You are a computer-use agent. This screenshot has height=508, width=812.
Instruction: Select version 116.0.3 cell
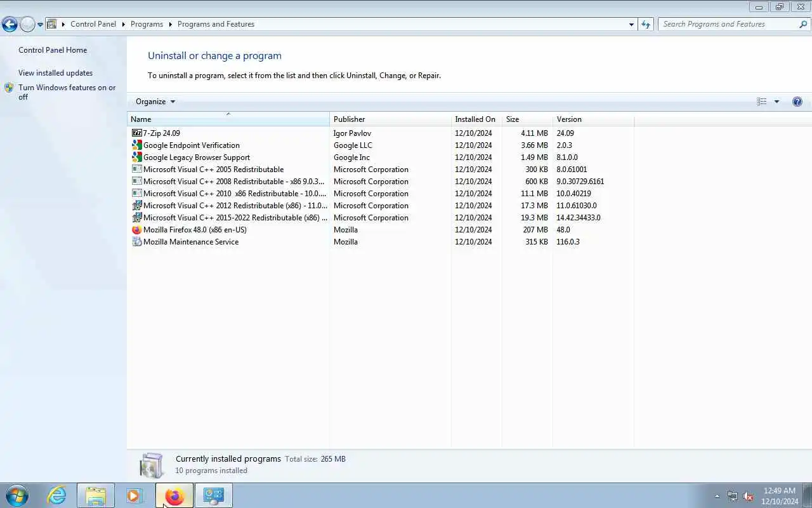tap(568, 242)
